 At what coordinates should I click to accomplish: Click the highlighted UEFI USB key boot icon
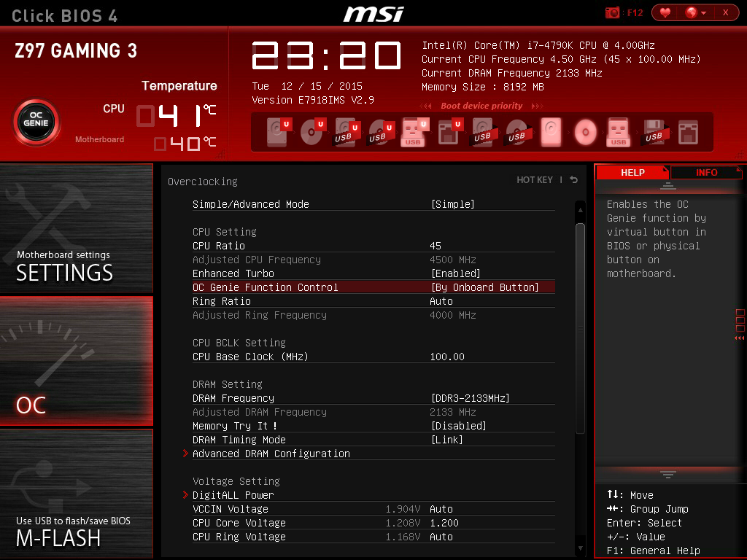[x=415, y=132]
